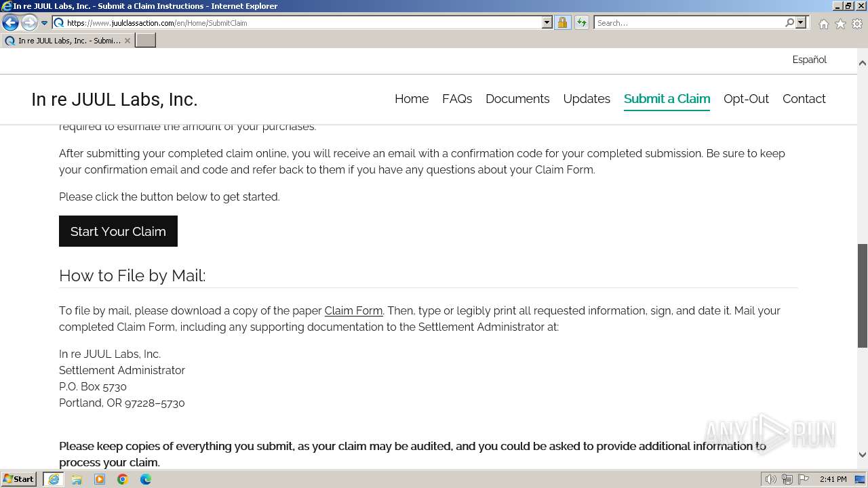
Task: Click the volume speaker tray icon
Action: 771,479
